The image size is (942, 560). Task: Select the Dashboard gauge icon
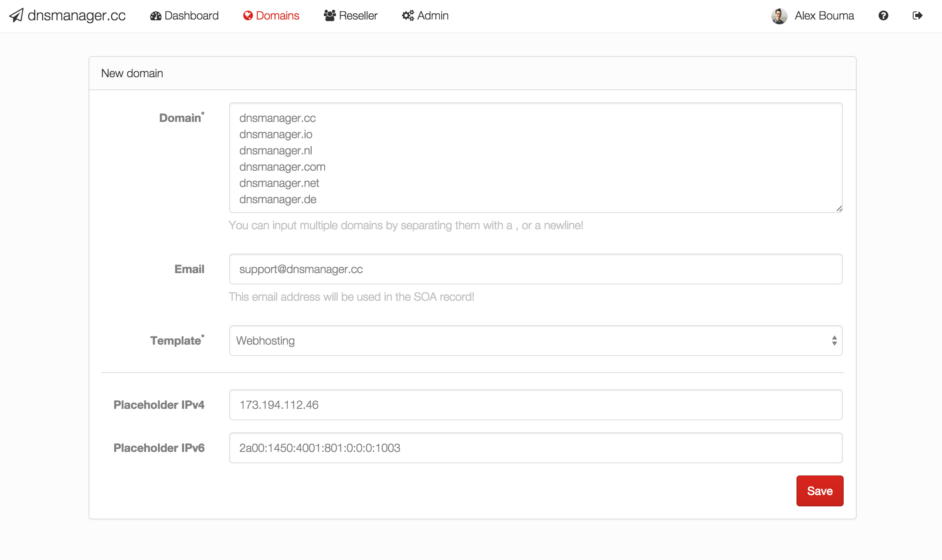coord(156,16)
